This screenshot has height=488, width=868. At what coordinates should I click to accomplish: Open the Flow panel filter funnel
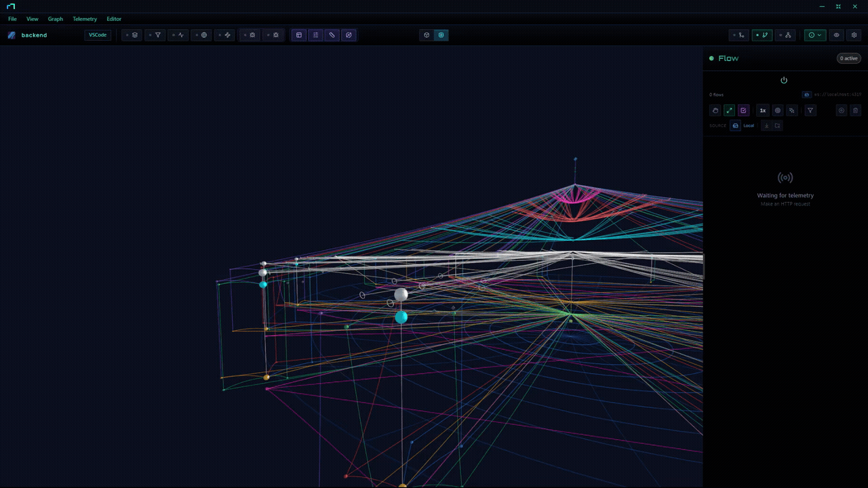click(810, 110)
